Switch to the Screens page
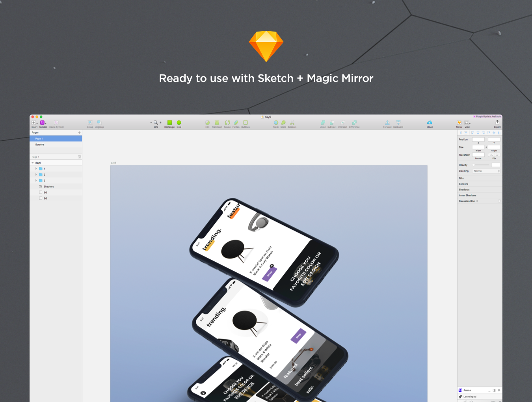532x402 pixels. click(x=40, y=145)
